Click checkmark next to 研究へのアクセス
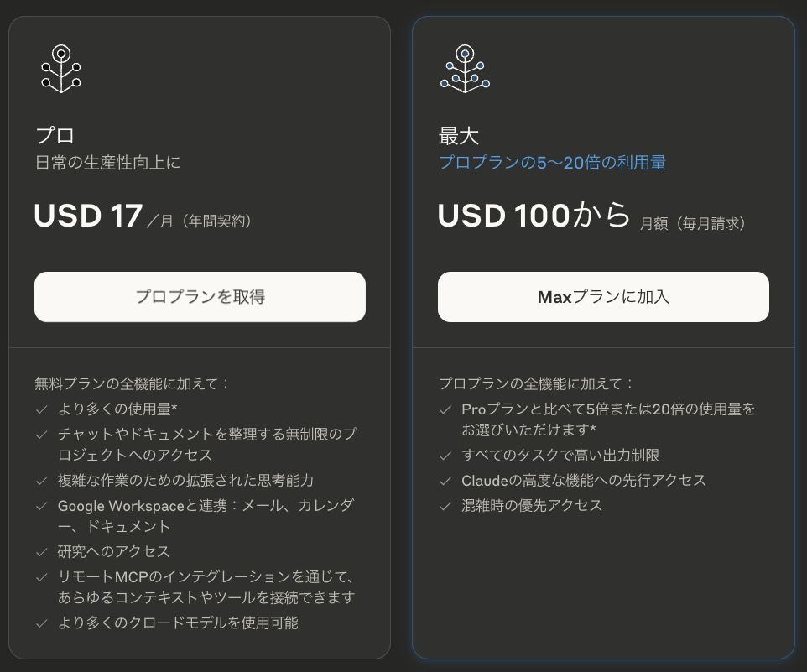Image resolution: width=807 pixels, height=672 pixels. 42,552
